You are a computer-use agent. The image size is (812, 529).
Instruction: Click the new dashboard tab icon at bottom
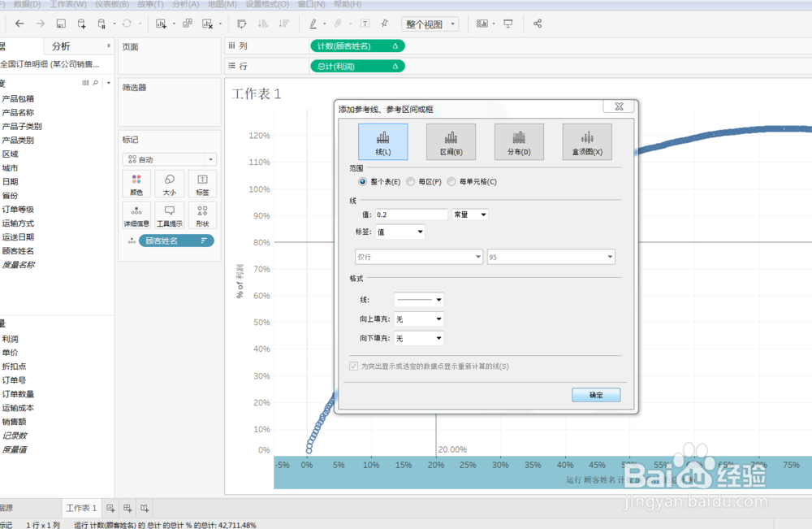click(x=127, y=508)
